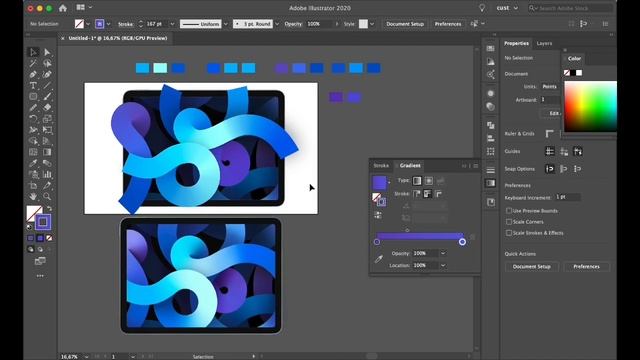640x360 pixels.
Task: Click the Home icon in title bar
Action: 62,8
